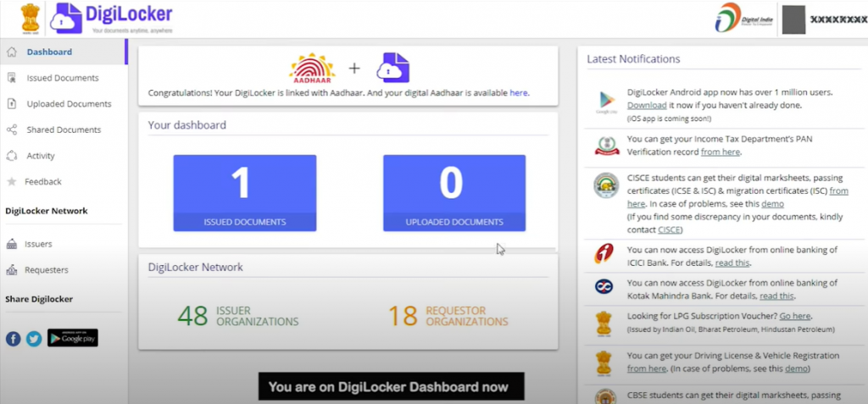Click the Government of India emblem in header
The image size is (868, 404).
click(31, 19)
